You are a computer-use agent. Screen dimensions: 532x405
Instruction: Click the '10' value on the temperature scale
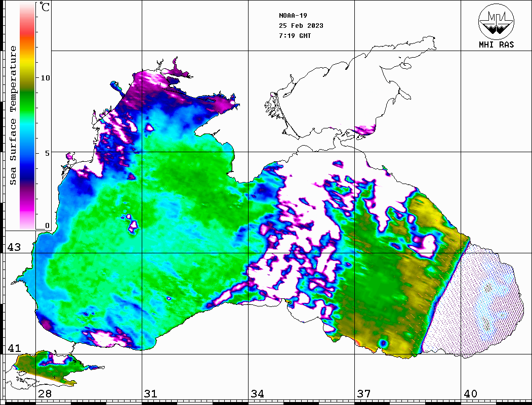click(45, 78)
